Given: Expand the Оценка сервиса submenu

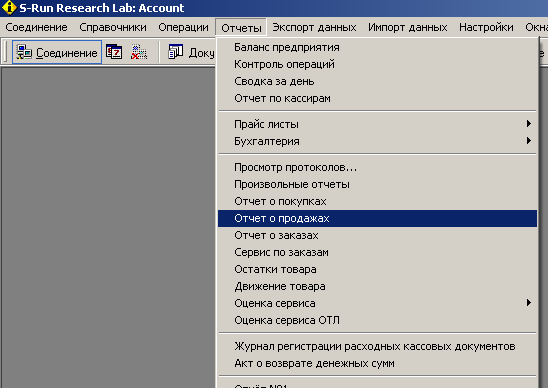Looking at the screenshot, I should pyautogui.click(x=377, y=303).
